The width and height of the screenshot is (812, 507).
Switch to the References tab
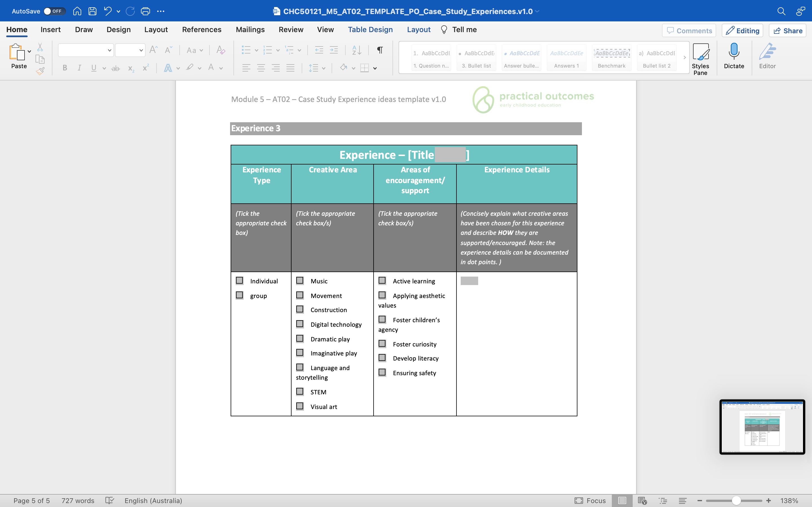pyautogui.click(x=202, y=30)
